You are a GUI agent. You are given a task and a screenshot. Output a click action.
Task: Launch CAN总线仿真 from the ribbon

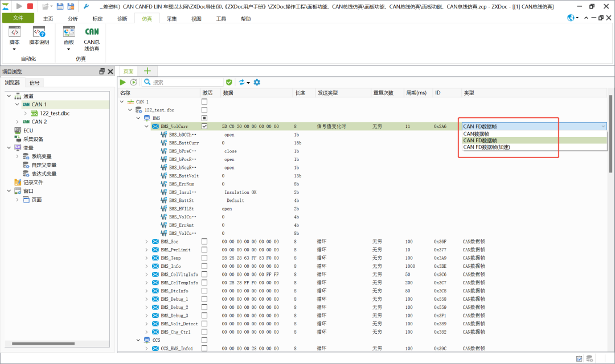click(92, 39)
